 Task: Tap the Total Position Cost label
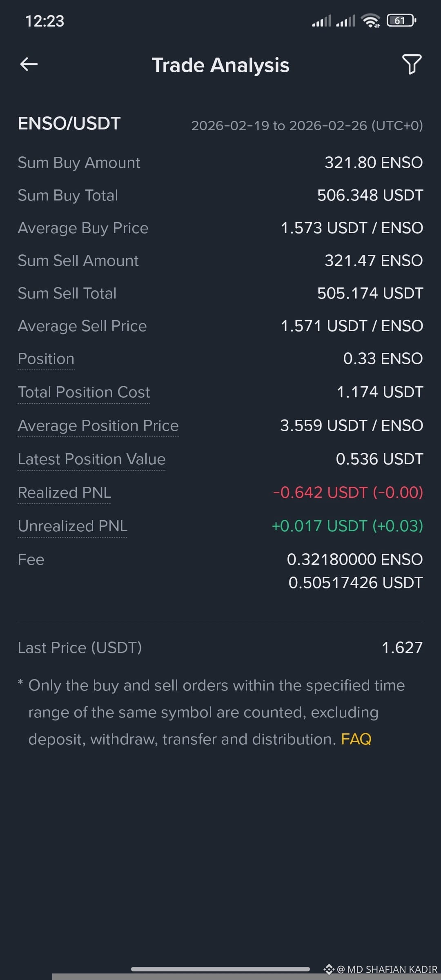(84, 392)
